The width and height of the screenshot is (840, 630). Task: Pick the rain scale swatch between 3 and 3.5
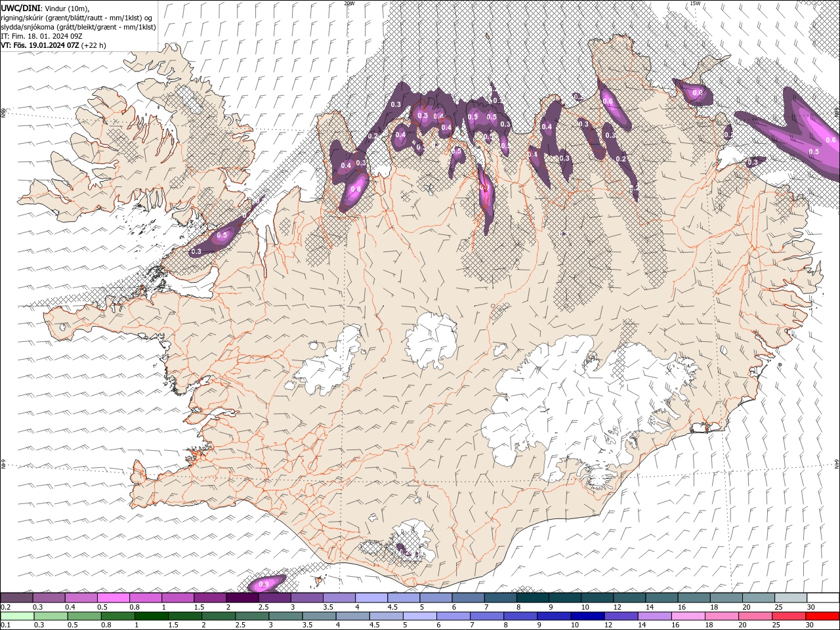point(286,616)
